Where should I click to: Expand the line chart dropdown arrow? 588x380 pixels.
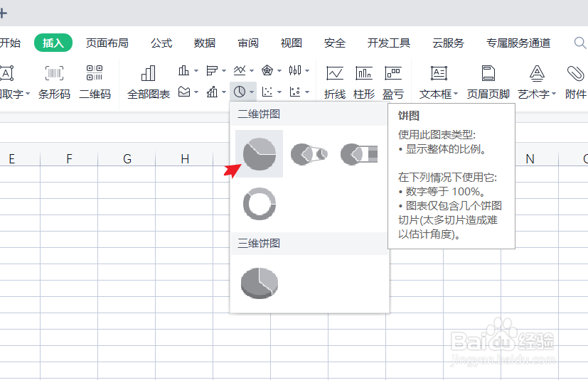coord(252,70)
